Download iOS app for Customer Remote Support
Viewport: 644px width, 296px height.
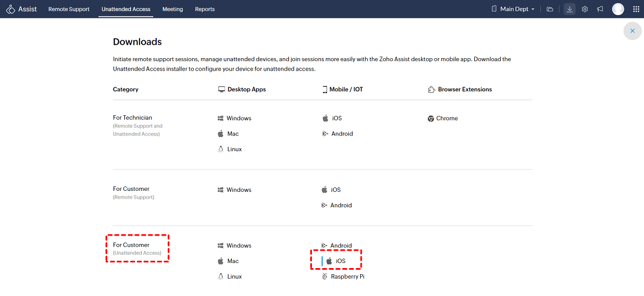coord(332,190)
